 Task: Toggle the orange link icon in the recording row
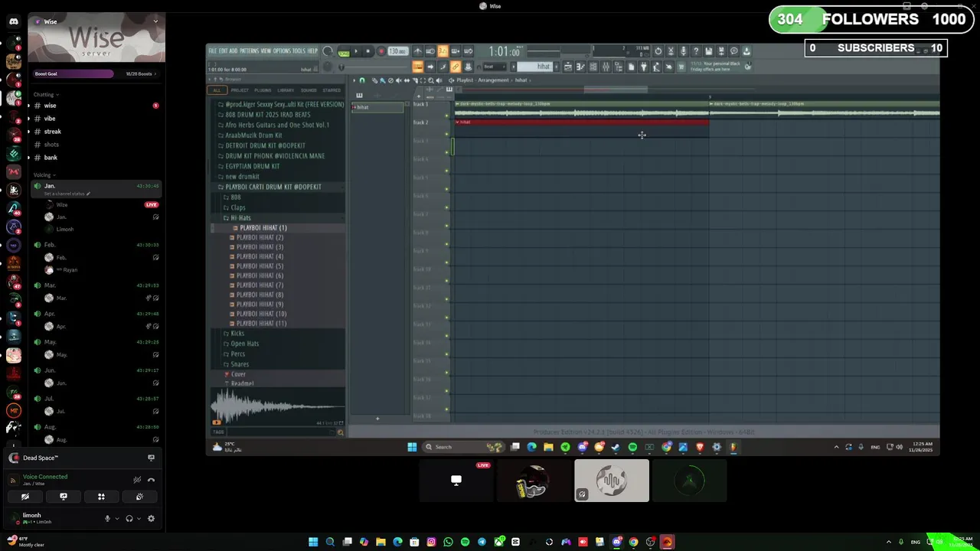[x=456, y=67]
